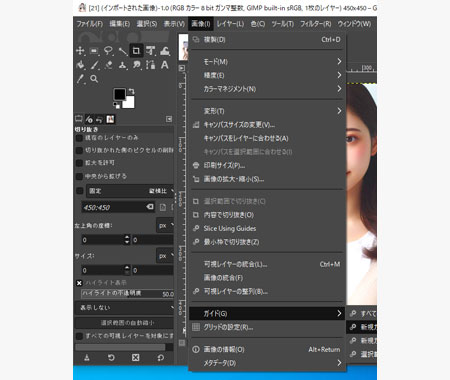Expand the メタデータ(D) submenu
The height and width of the screenshot is (380, 450).
pos(268,363)
